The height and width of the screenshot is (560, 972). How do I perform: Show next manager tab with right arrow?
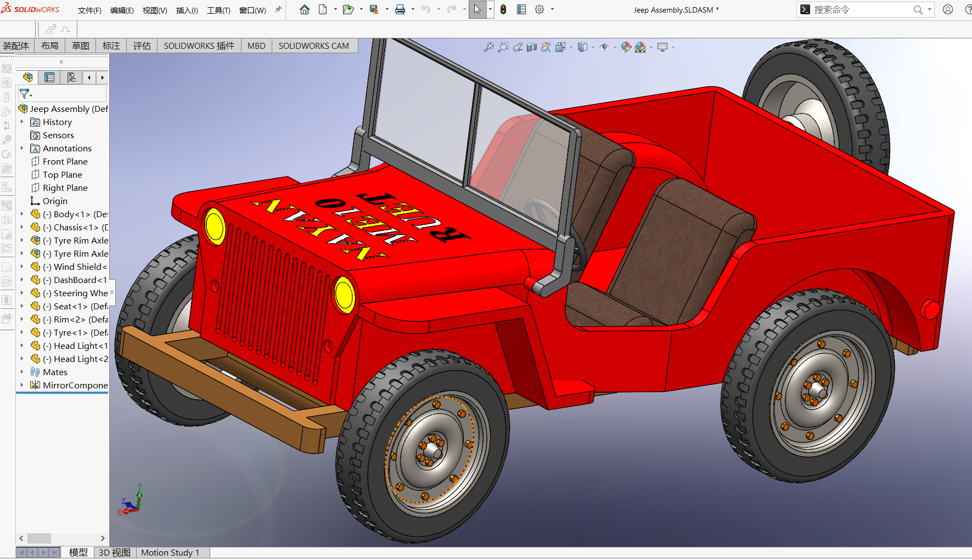coord(103,77)
